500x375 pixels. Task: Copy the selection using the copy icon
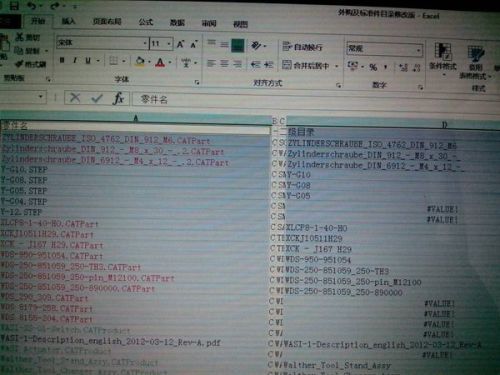point(20,51)
